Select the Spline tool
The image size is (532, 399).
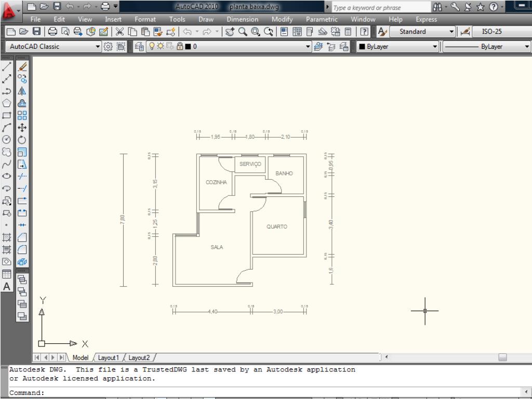click(x=6, y=164)
